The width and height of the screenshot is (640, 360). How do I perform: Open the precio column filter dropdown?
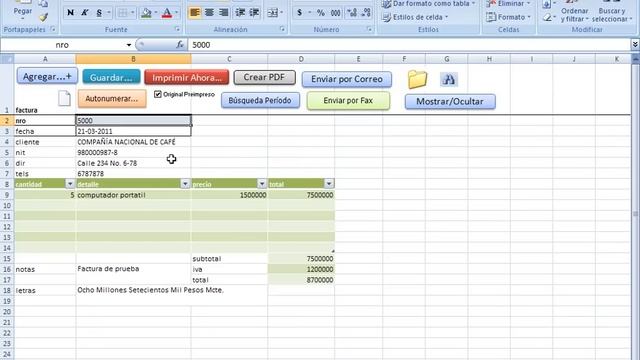click(262, 184)
